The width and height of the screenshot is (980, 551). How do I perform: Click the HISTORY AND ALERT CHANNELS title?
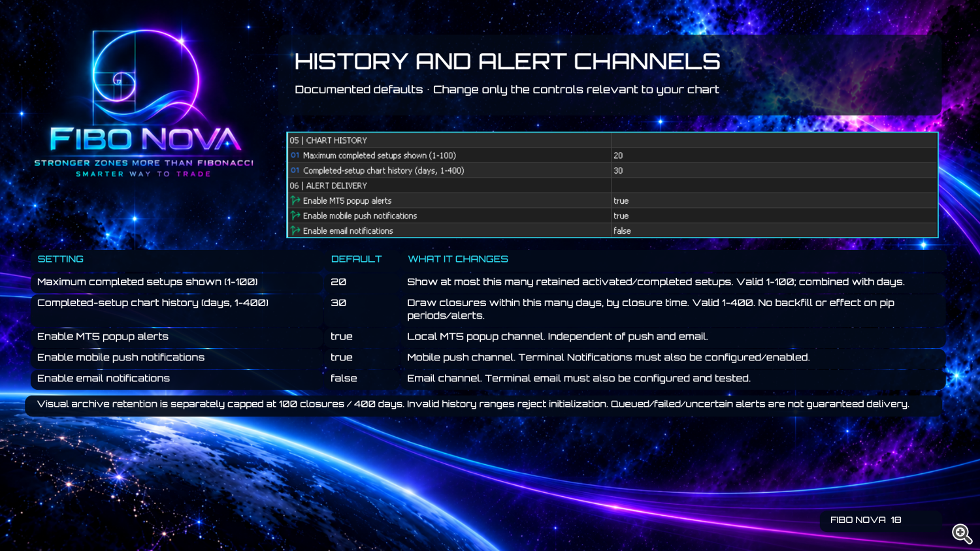point(507,61)
